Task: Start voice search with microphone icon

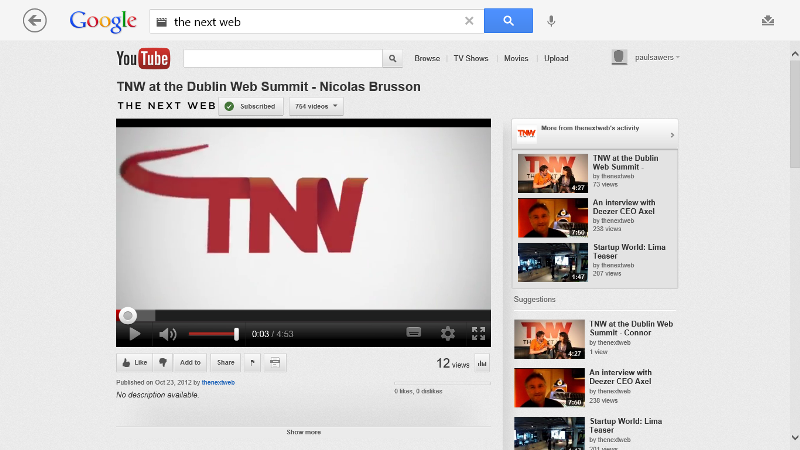Action: [551, 21]
